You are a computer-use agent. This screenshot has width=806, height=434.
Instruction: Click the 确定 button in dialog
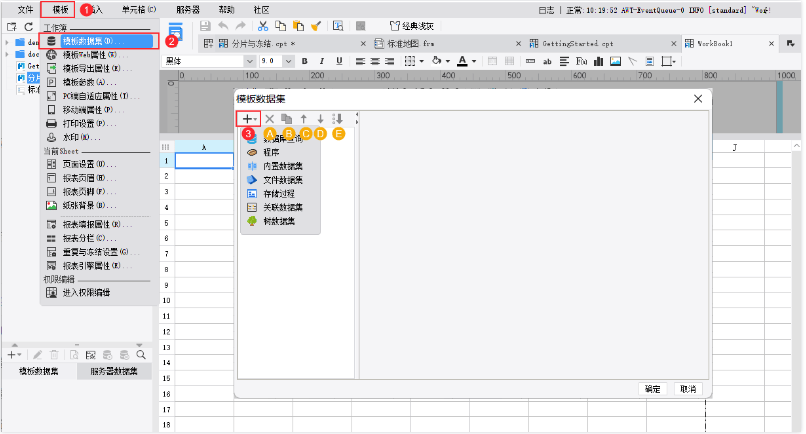652,388
